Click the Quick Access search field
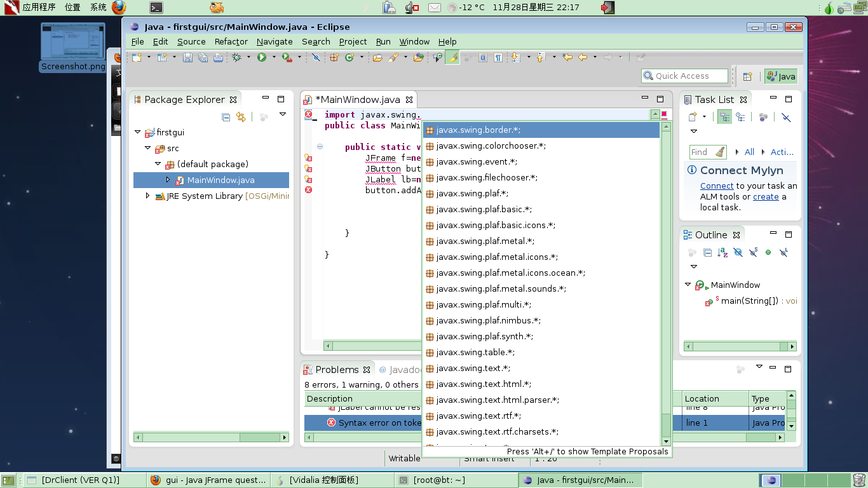 point(684,76)
